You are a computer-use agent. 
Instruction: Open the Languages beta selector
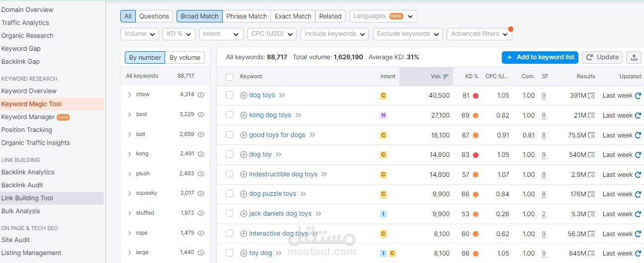click(x=383, y=16)
